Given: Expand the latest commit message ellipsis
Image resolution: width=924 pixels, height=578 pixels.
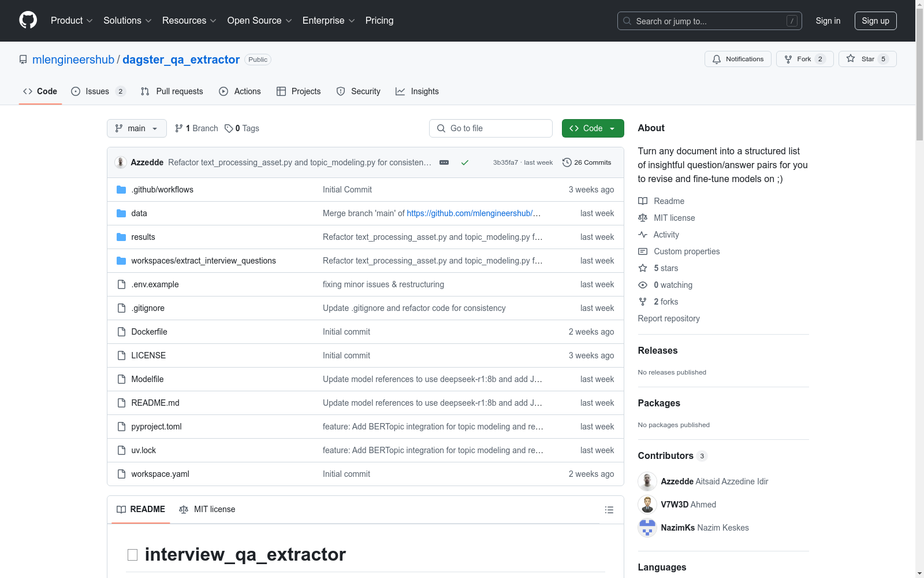Looking at the screenshot, I should pos(444,162).
